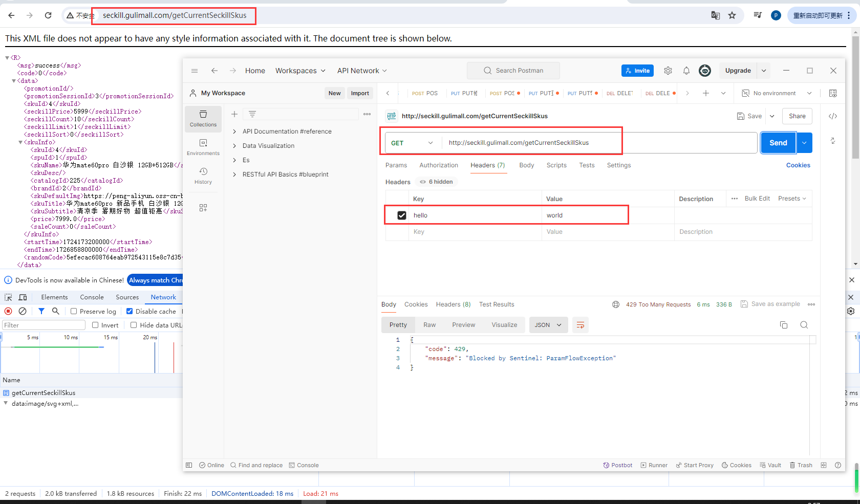This screenshot has height=504, width=860.
Task: Clear the DevTools network log
Action: click(x=23, y=311)
